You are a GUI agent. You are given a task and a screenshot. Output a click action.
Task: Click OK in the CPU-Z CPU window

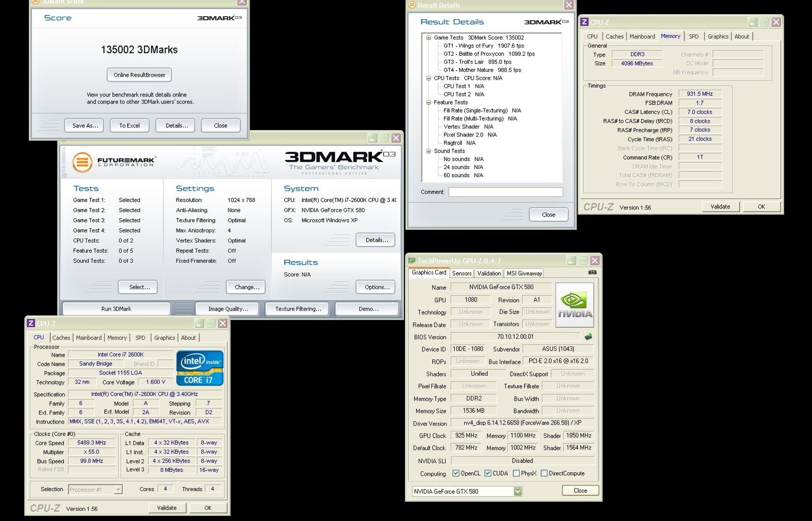coord(208,508)
